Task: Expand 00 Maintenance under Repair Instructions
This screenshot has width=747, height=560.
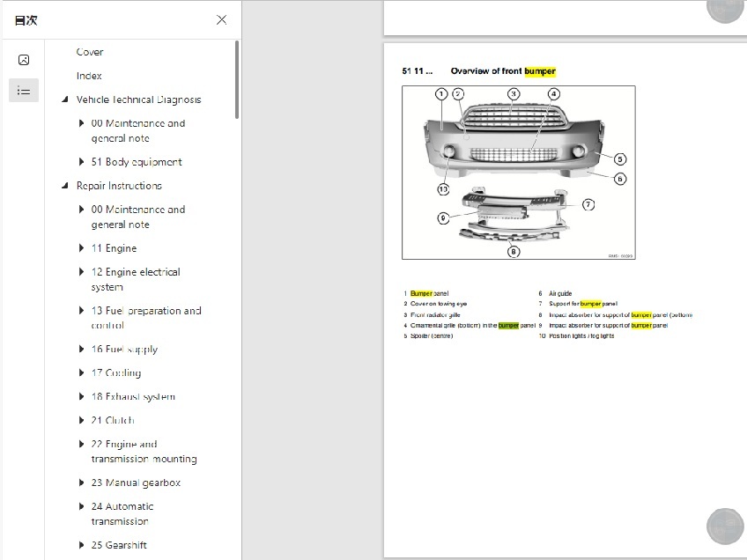Action: coord(81,210)
